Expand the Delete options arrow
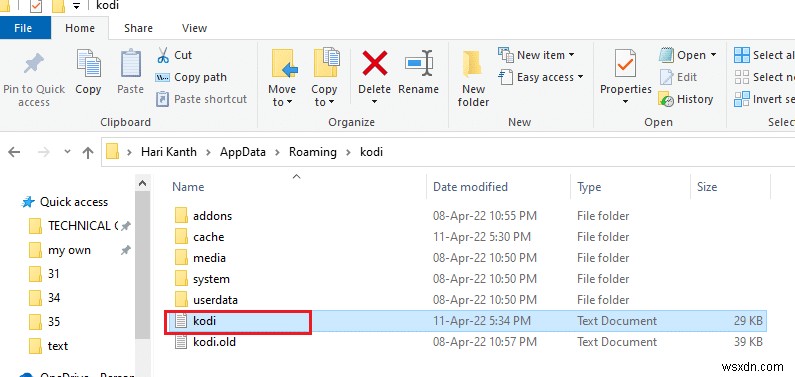 [x=375, y=102]
